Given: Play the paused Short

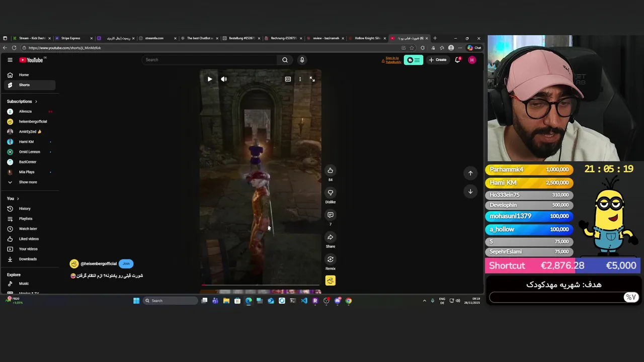Looking at the screenshot, I should [210, 79].
